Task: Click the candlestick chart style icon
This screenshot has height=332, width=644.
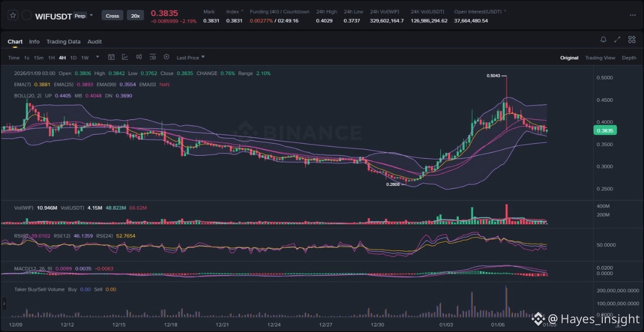Action: (139, 57)
